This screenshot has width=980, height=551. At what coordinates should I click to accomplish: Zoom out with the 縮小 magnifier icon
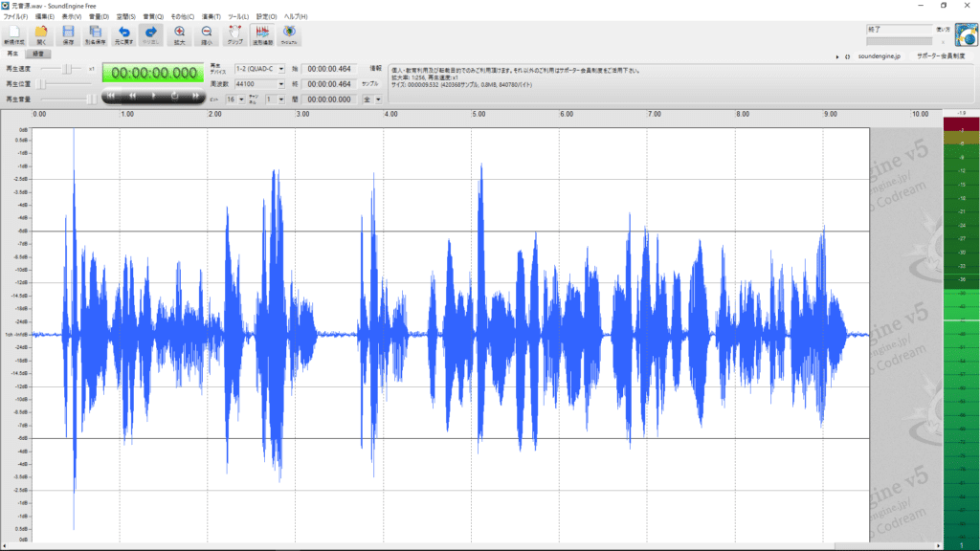(206, 34)
